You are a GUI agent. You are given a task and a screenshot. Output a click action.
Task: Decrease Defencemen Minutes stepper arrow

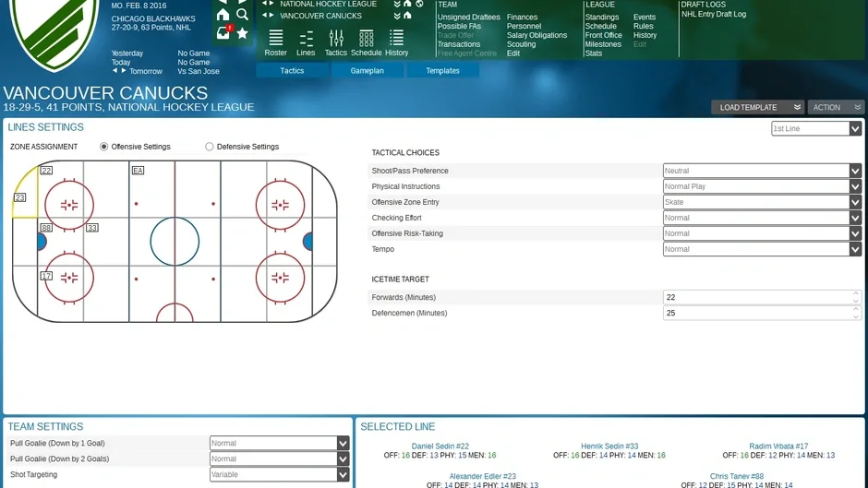coord(856,316)
